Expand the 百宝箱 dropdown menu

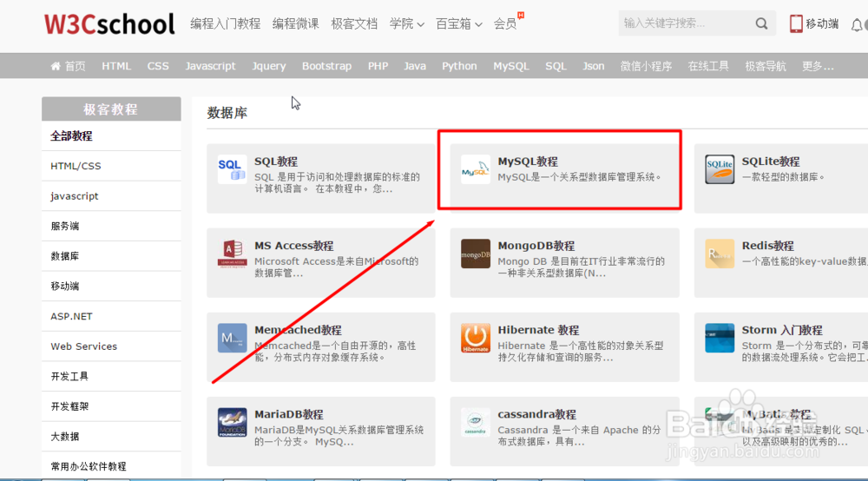tap(459, 23)
